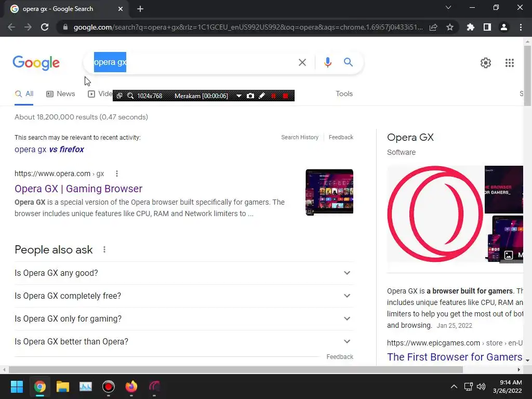Switch to the News search tab
Screen dimensions: 532x399
tap(61, 94)
